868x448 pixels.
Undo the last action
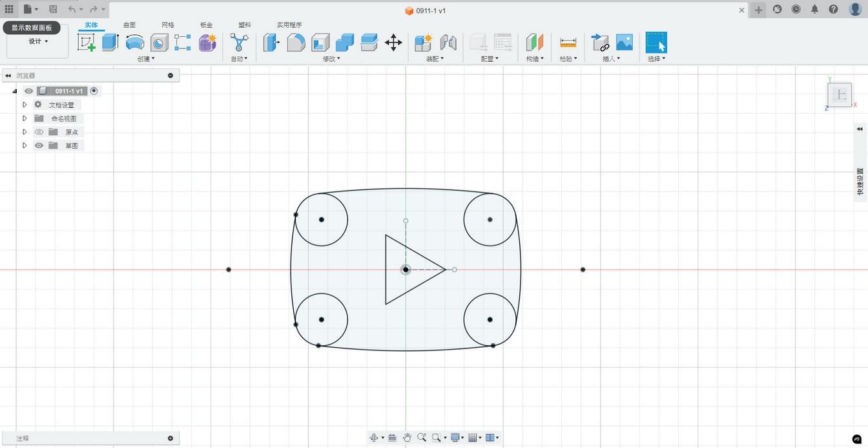[72, 9]
